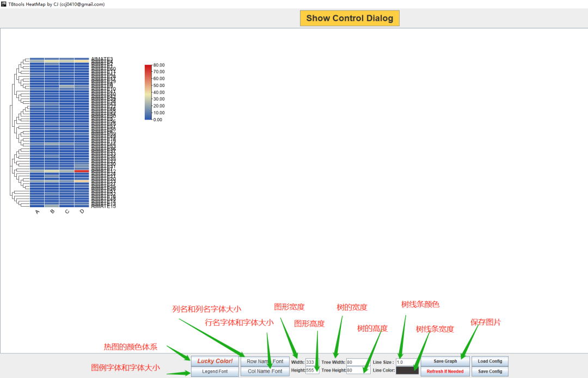Focus the Width input field

tap(312, 362)
